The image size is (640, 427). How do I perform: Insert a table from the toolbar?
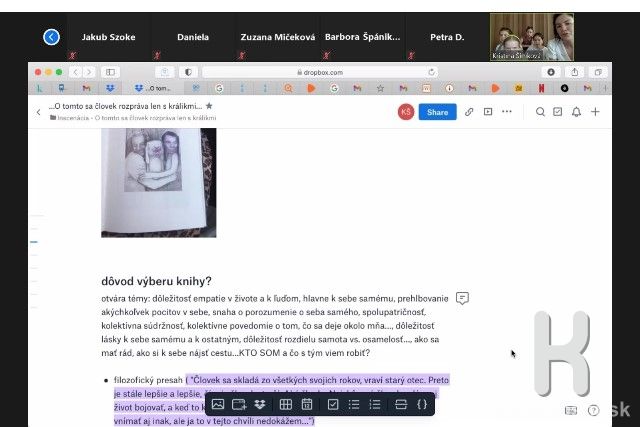pyautogui.click(x=285, y=404)
